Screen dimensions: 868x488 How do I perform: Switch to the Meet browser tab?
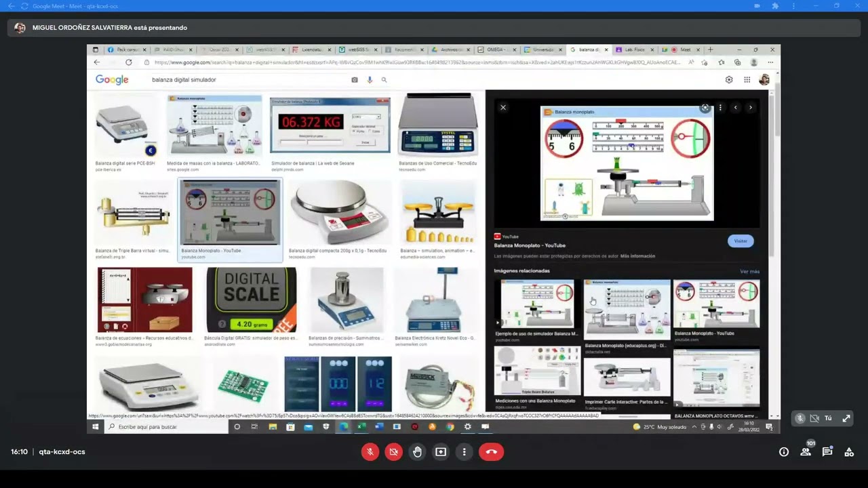(x=680, y=49)
